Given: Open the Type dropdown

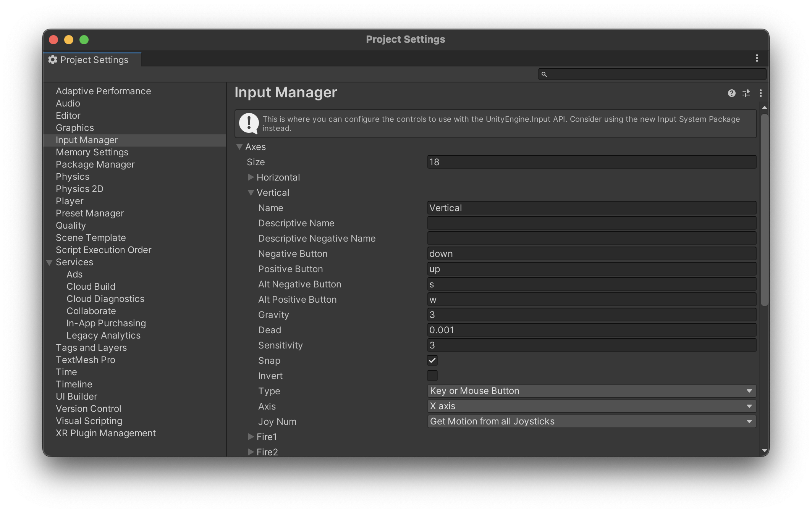Looking at the screenshot, I should pyautogui.click(x=591, y=391).
